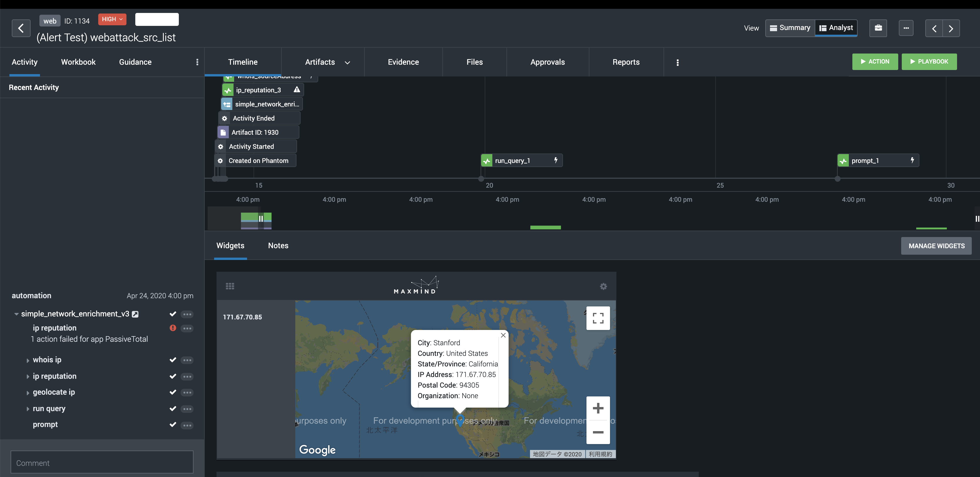Open the Files tab
980x477 pixels.
[474, 62]
